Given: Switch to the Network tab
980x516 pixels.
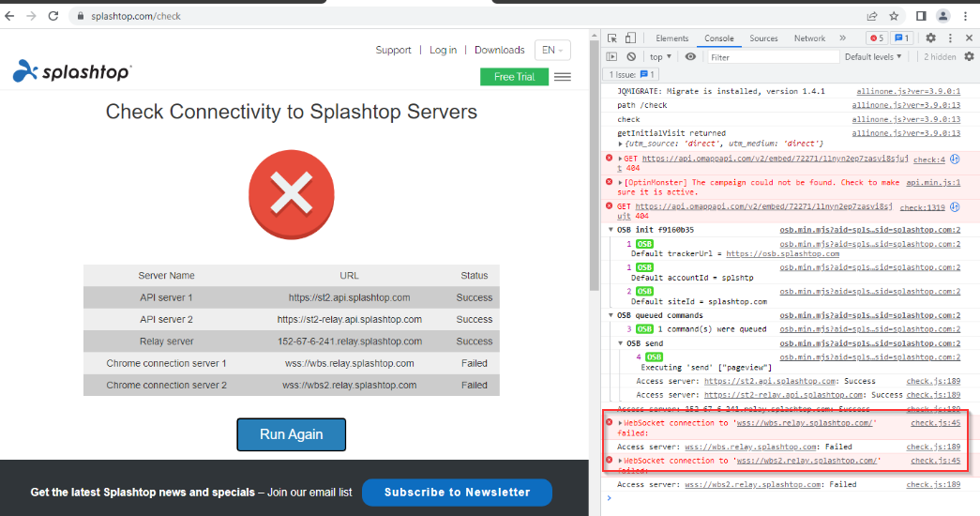Looking at the screenshot, I should coord(809,38).
